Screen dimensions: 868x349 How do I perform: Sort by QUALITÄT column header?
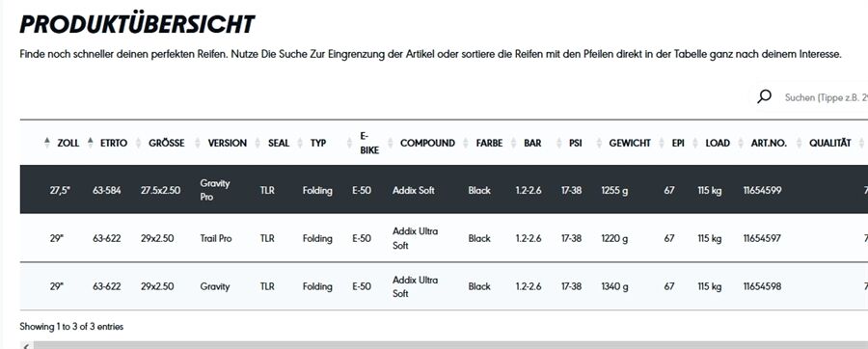[829, 143]
